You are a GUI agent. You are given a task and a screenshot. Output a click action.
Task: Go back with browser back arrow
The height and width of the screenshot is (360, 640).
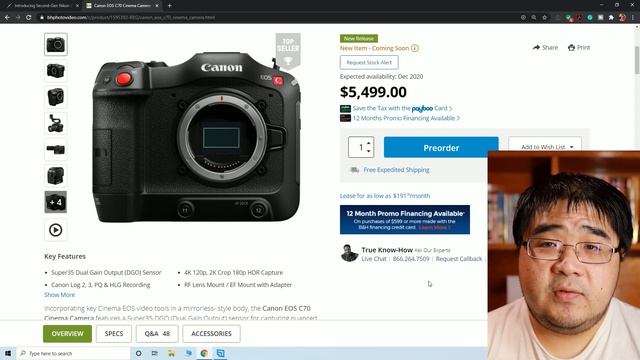[x=7, y=18]
